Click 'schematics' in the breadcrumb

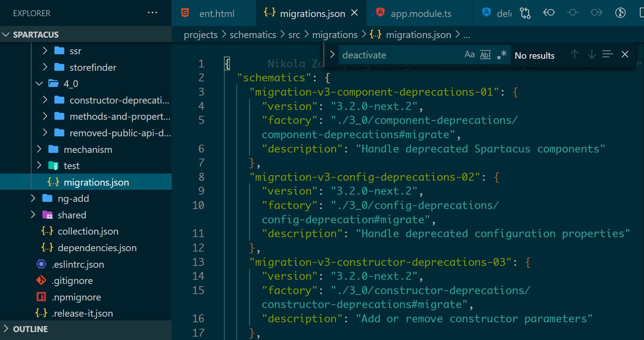(253, 35)
